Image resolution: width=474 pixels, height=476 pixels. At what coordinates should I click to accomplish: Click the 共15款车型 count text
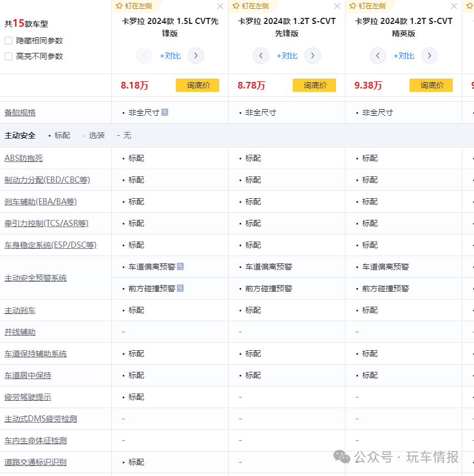pos(26,23)
